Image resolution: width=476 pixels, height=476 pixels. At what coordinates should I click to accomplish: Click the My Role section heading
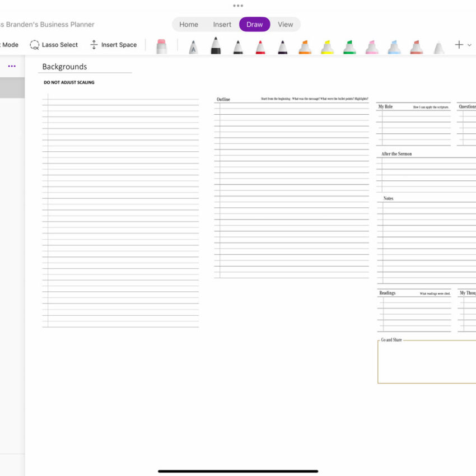tap(385, 106)
